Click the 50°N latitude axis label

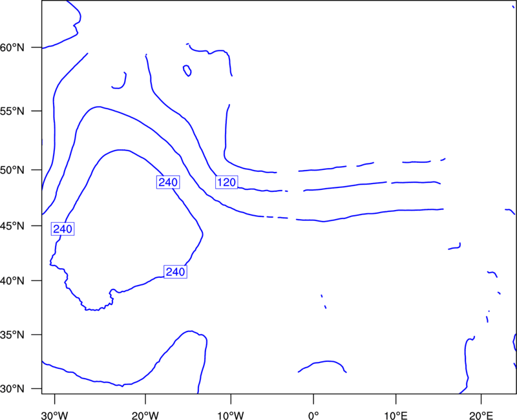click(x=12, y=170)
